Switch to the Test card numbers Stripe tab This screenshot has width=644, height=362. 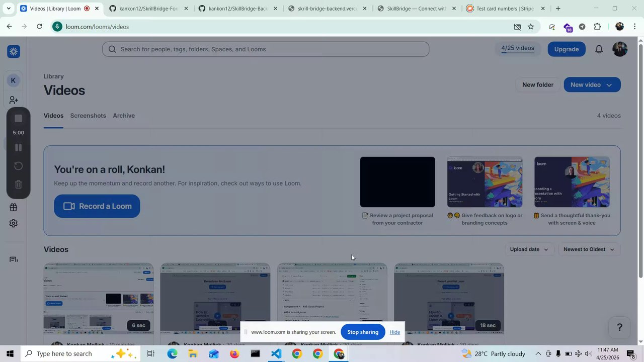click(x=505, y=9)
